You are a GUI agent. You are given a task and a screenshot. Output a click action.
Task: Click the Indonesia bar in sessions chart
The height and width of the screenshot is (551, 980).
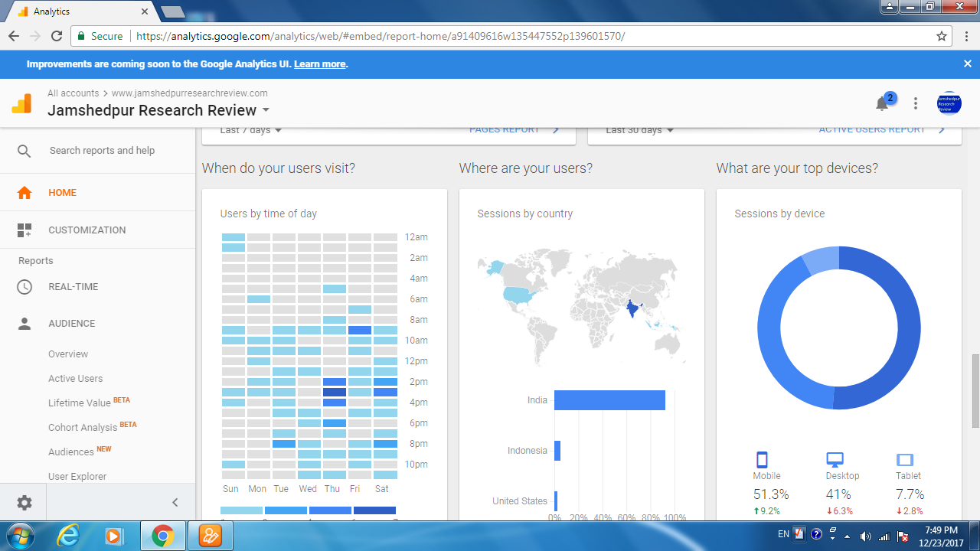click(557, 451)
